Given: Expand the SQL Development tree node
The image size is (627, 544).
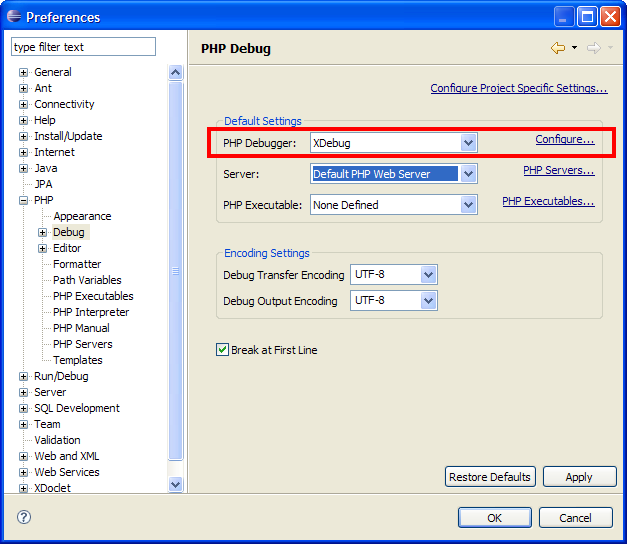Looking at the screenshot, I should (x=24, y=408).
